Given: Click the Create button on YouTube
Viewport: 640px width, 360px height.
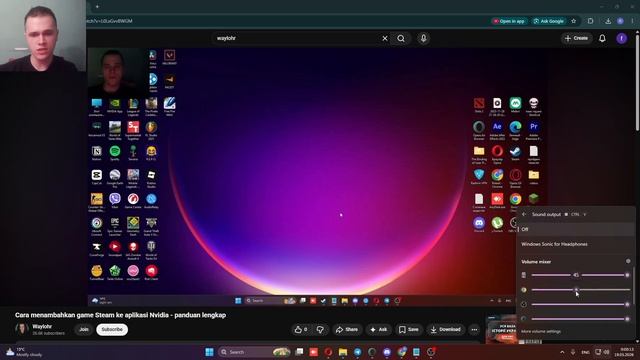Looking at the screenshot, I should tap(576, 38).
